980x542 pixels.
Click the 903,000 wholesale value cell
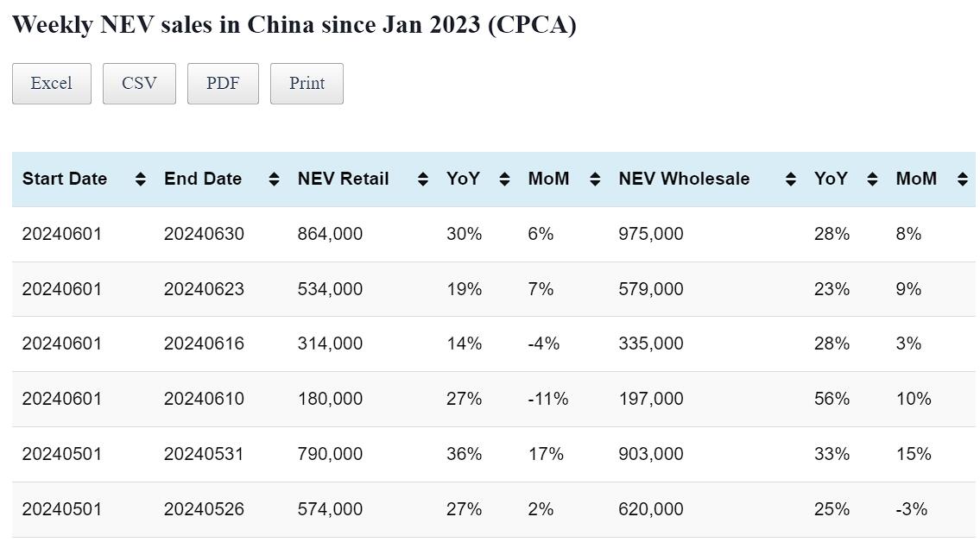click(650, 454)
